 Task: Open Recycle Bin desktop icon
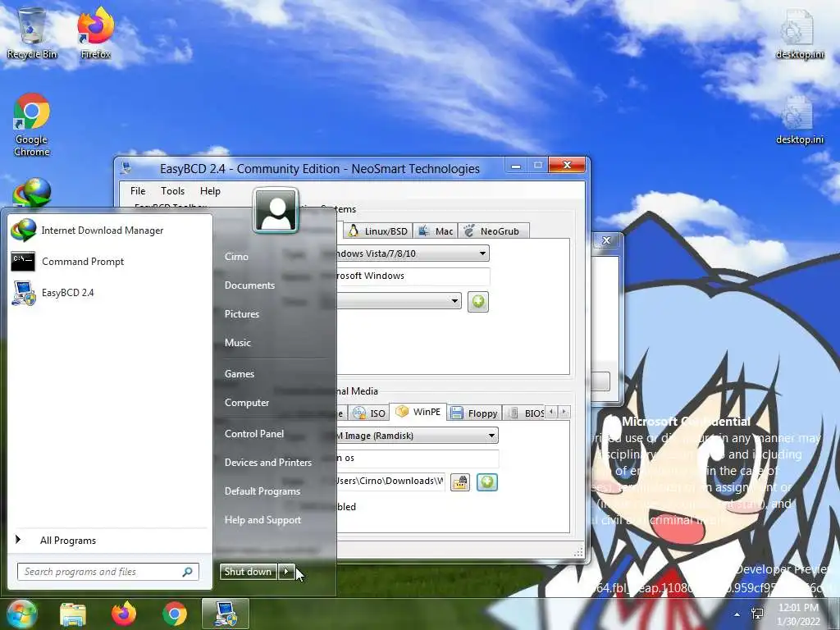32,33
